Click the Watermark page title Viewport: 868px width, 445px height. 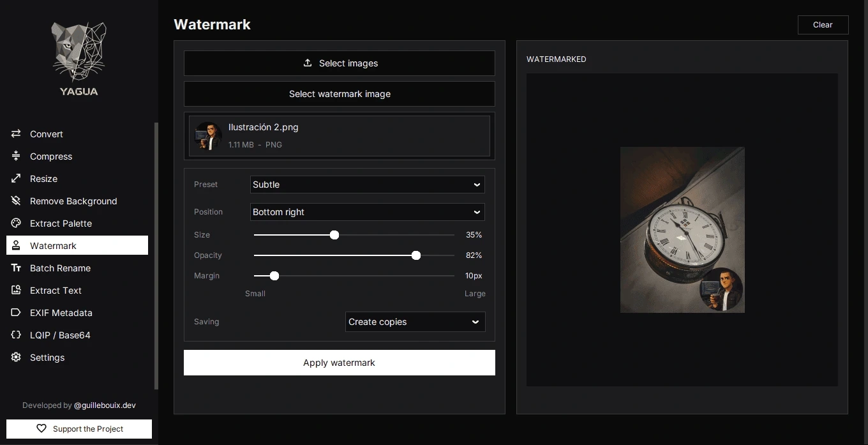[212, 24]
